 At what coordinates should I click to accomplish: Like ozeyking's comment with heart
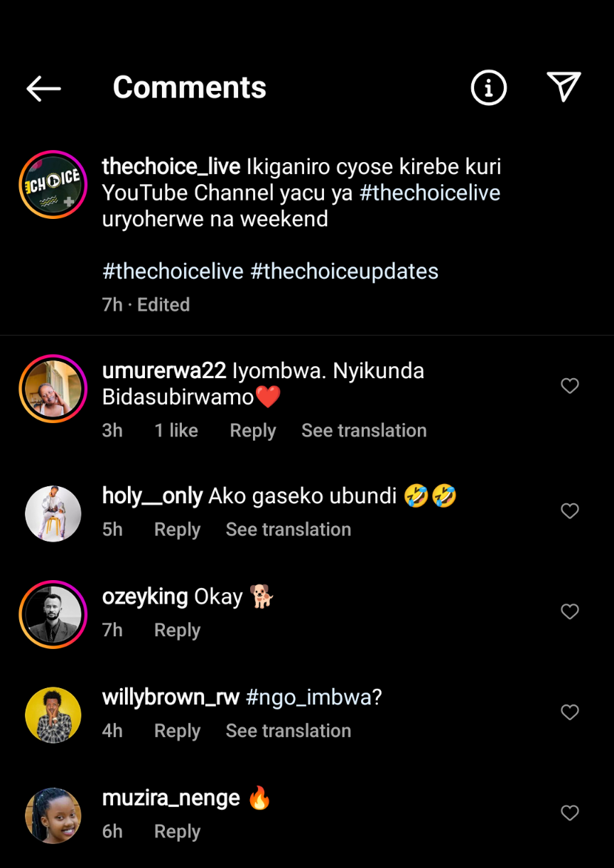570,611
